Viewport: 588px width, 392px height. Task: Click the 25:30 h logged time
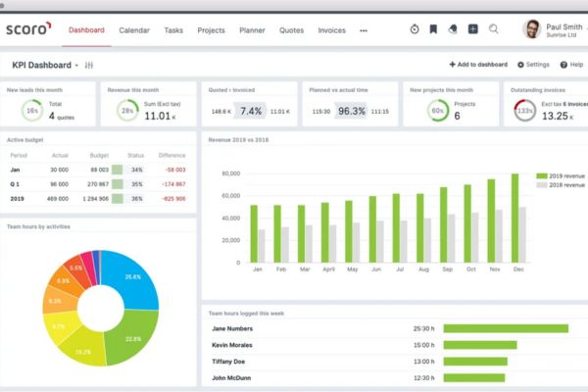click(423, 328)
